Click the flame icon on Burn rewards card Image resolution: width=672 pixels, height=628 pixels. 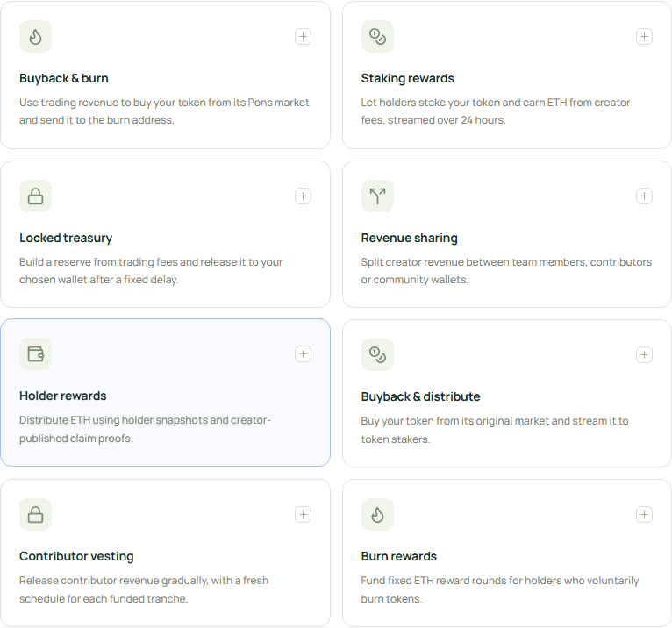377,515
